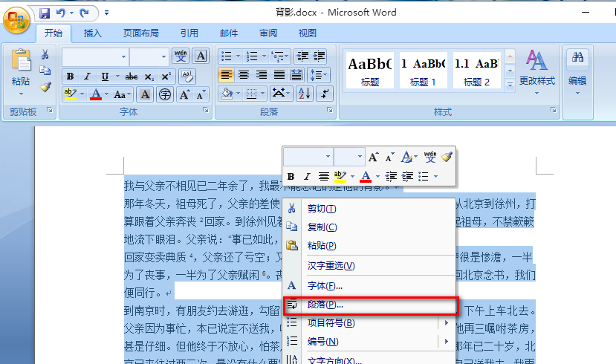Open ribbon font size dropdown
Screen dimensions: 616x364
click(x=163, y=57)
